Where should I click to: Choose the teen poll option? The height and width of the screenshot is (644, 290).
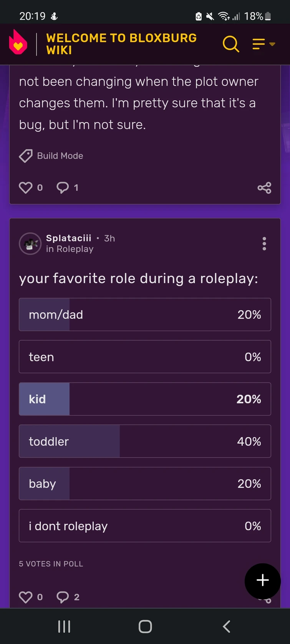click(x=145, y=357)
